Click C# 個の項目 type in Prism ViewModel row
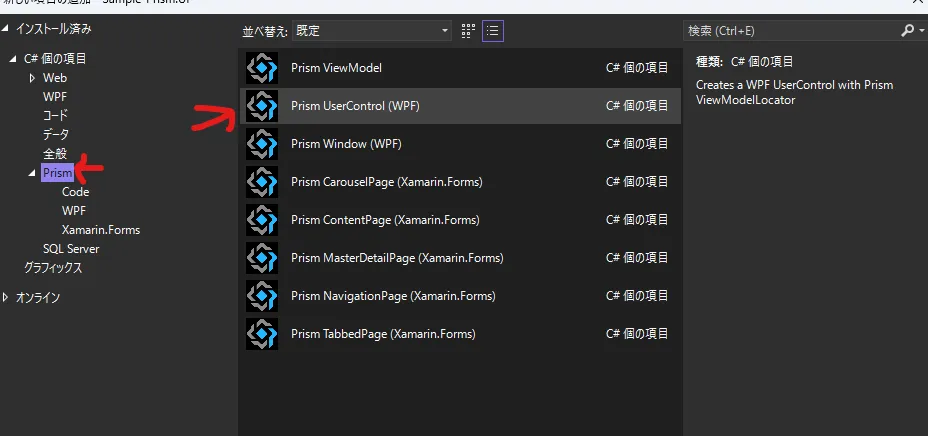Image resolution: width=928 pixels, height=436 pixels. [x=637, y=68]
